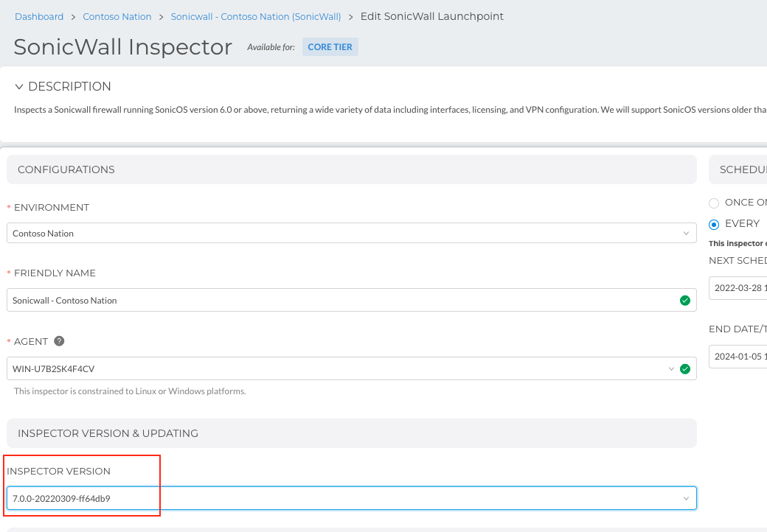Click the Edit SonicWall Launchpoint breadcrumb text
767x532 pixels.
point(432,17)
